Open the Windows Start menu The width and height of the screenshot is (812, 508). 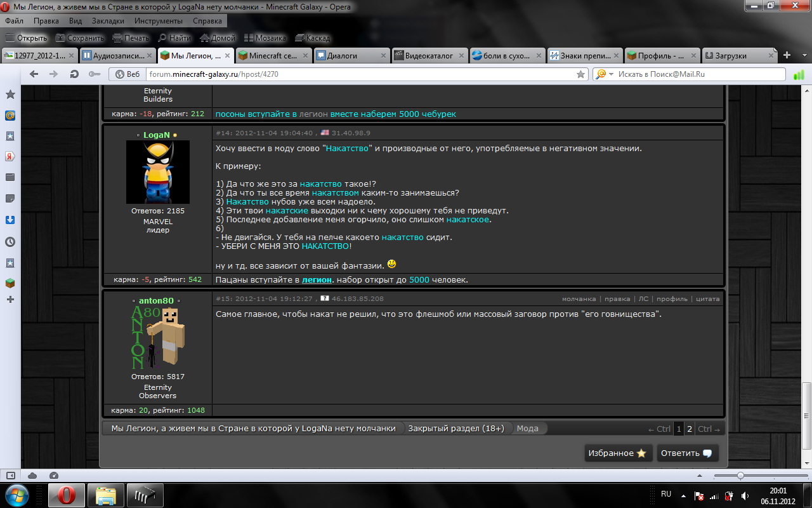[18, 495]
